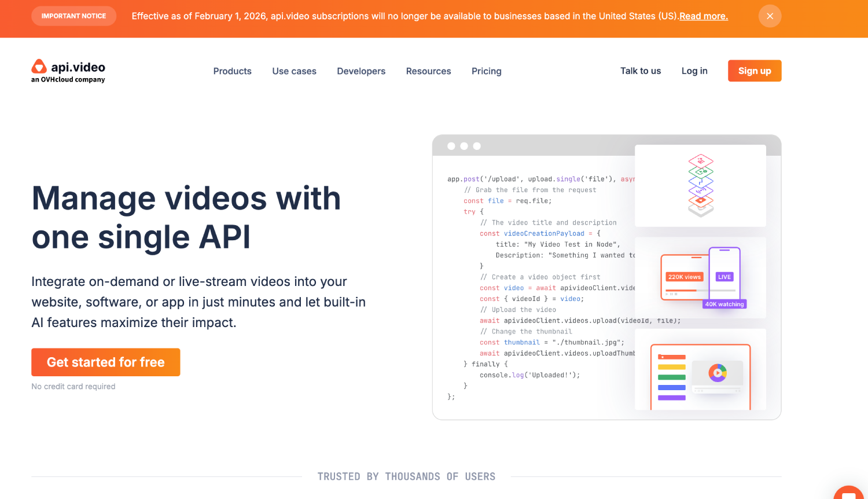Click the Manage videos with one single API heading
Image resolution: width=868 pixels, height=499 pixels.
point(186,217)
